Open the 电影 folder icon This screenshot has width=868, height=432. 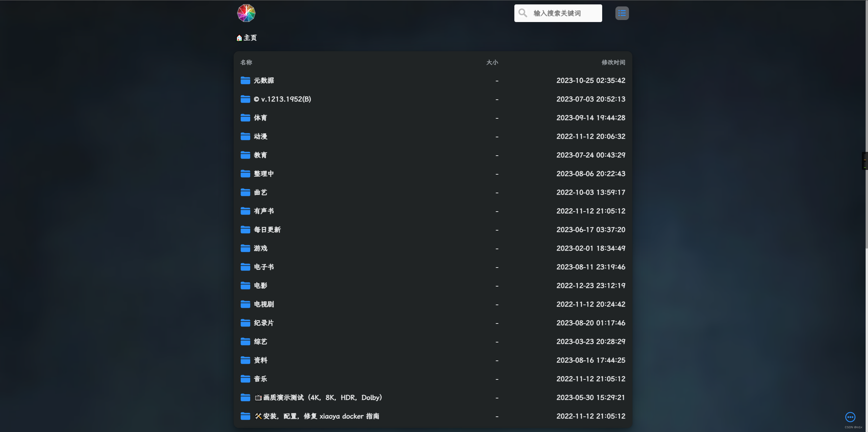tap(245, 286)
